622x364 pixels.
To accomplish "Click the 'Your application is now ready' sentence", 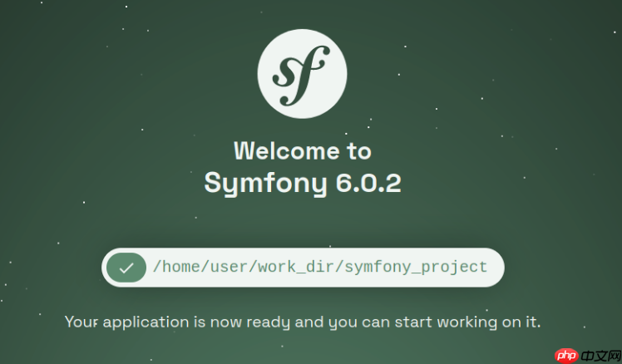I will click(303, 322).
